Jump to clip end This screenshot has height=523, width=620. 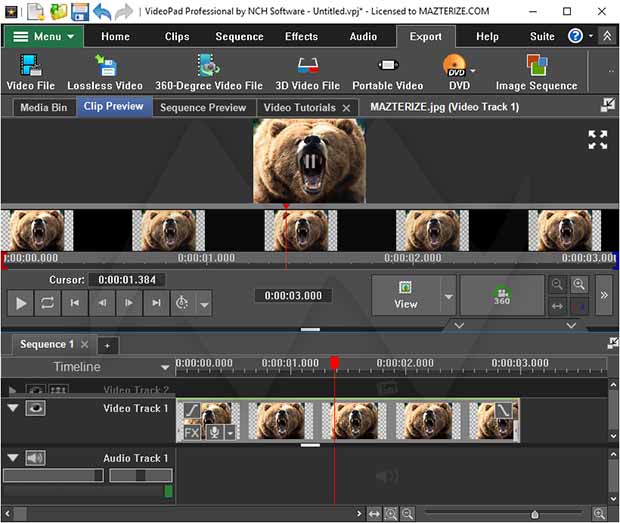(x=156, y=303)
